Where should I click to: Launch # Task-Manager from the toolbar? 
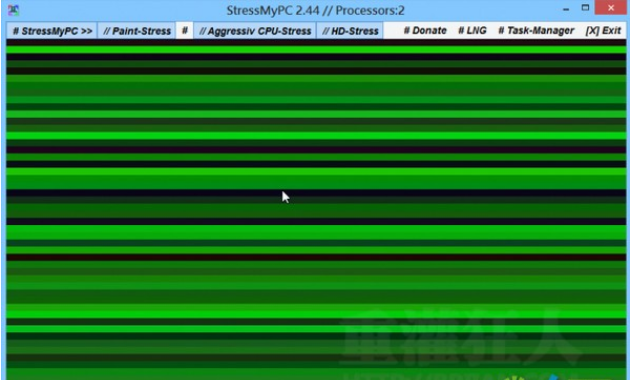[x=536, y=31]
